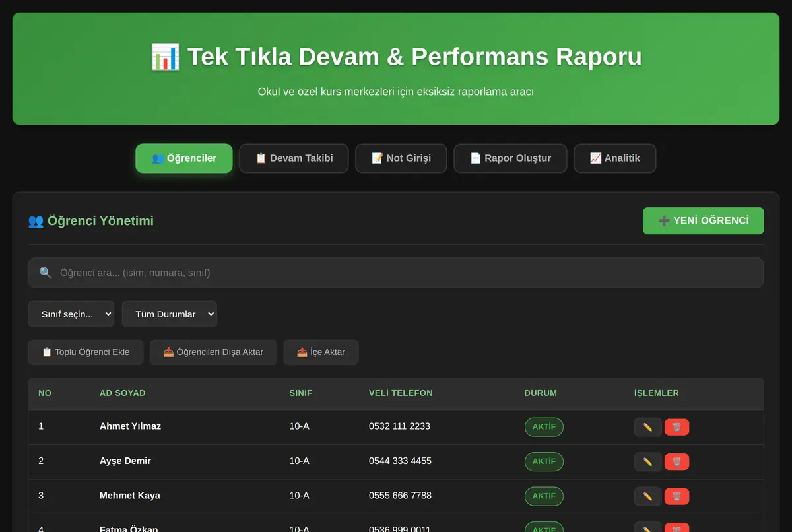Click the AKTİF badge for Ahmet Yılmaz

pyautogui.click(x=544, y=427)
